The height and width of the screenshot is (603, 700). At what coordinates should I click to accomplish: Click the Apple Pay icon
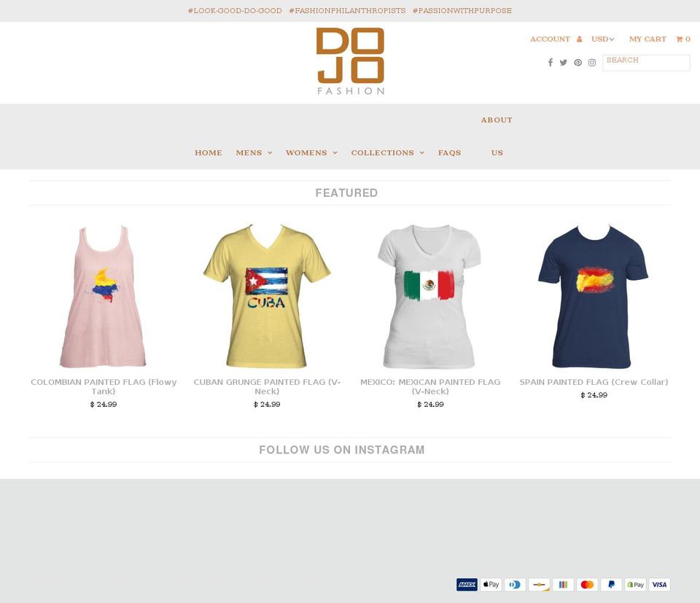491,584
